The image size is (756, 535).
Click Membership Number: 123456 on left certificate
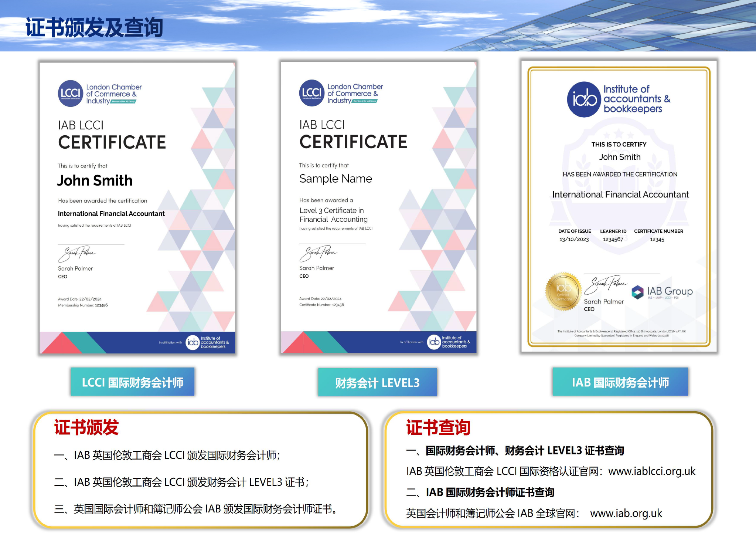(83, 305)
